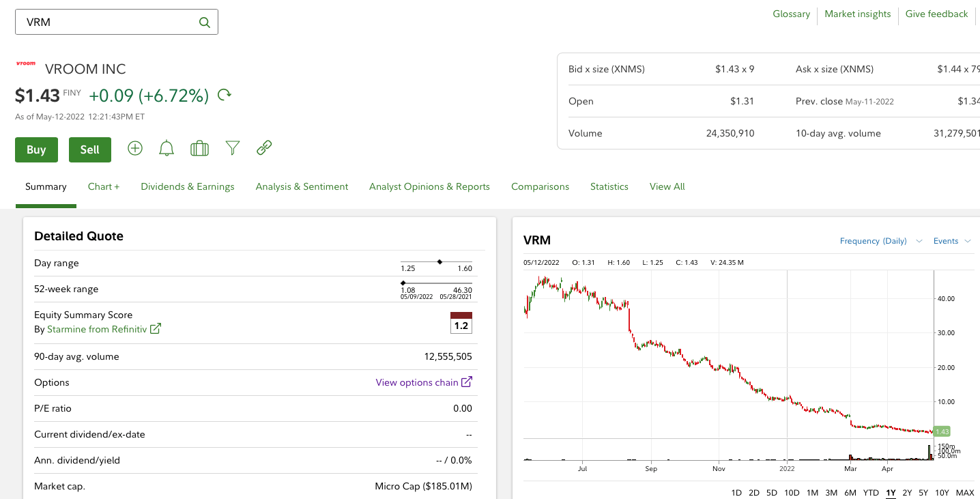Viewport: 980px width, 499px height.
Task: Set chart range to 1D
Action: [736, 493]
